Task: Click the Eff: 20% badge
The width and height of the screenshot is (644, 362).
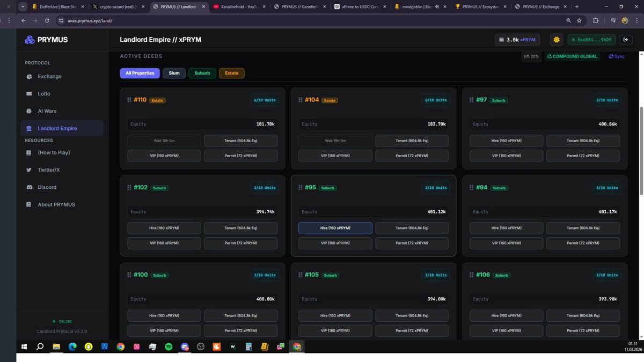Action: [x=531, y=56]
